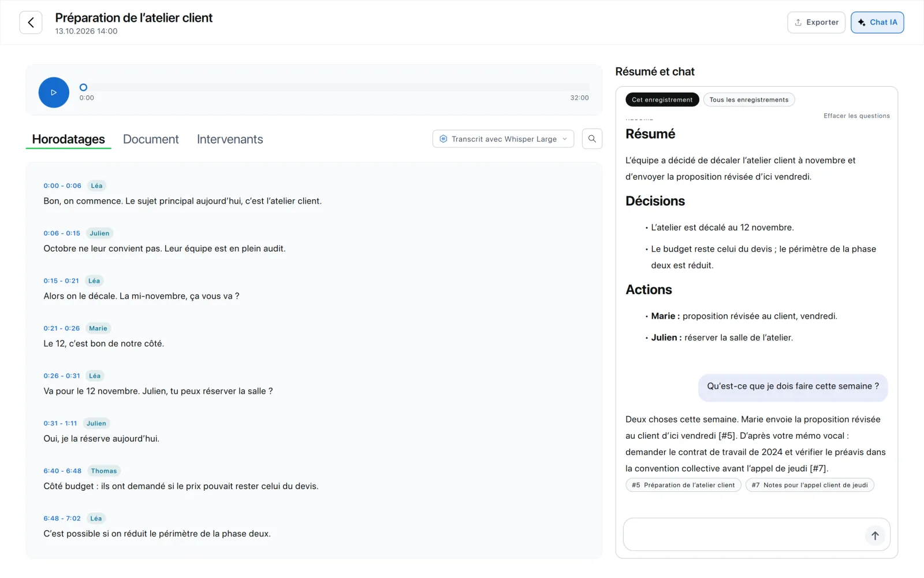Click the Léa tag at 0:00
Image resolution: width=924 pixels, height=578 pixels.
pos(96,186)
